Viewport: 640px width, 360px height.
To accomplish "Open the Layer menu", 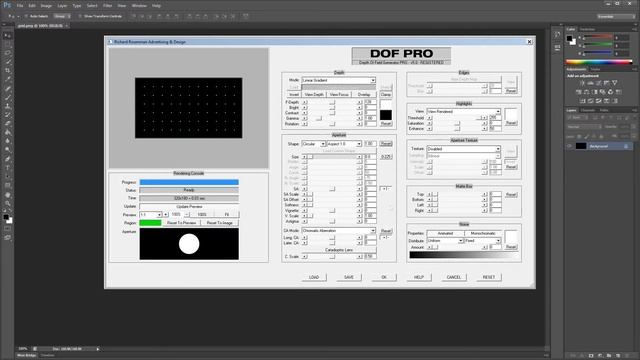I will [62, 6].
